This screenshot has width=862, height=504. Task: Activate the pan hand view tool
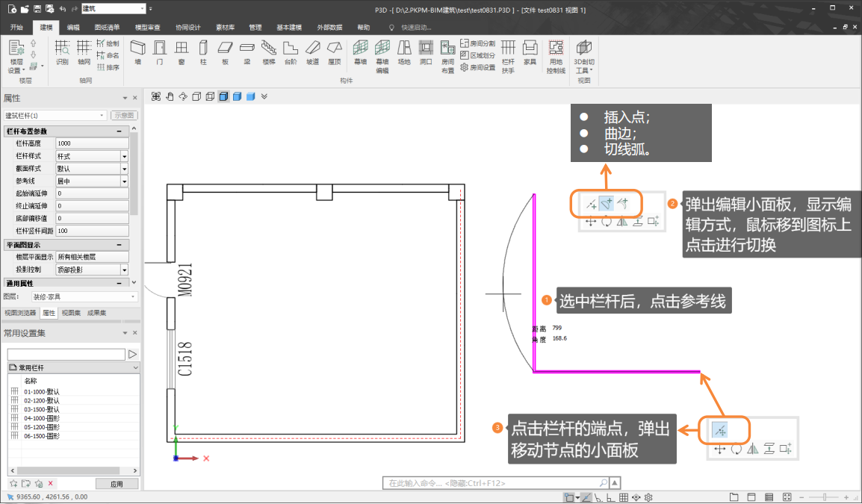(x=169, y=96)
